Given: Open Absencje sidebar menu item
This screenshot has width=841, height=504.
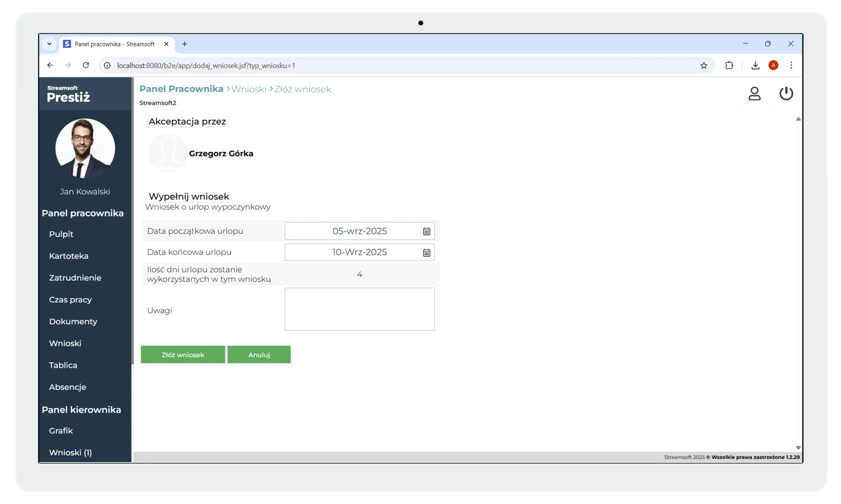Looking at the screenshot, I should click(x=68, y=387).
